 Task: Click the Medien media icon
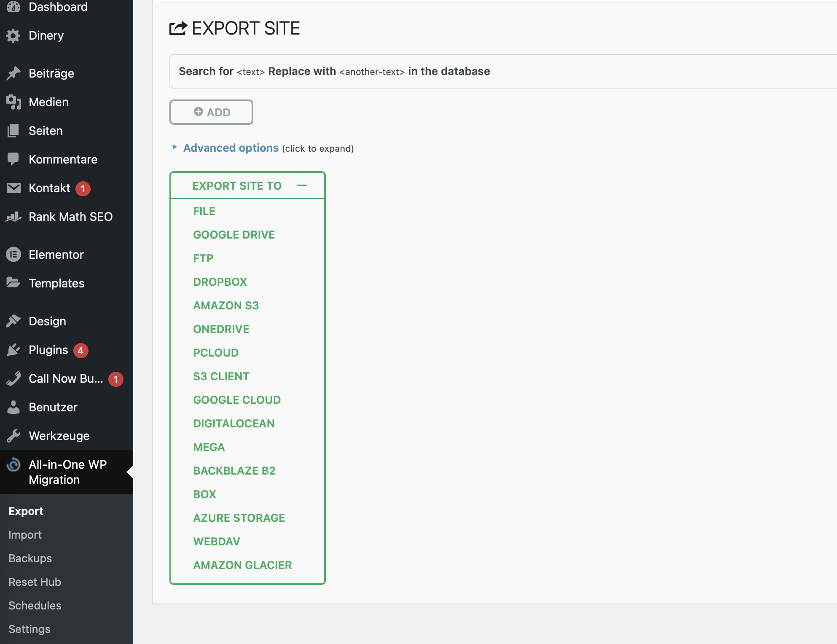point(13,102)
